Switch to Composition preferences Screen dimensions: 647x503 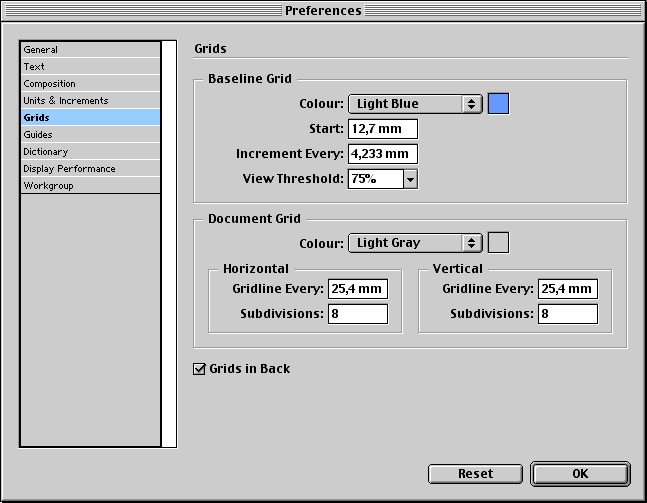pyautogui.click(x=90, y=83)
